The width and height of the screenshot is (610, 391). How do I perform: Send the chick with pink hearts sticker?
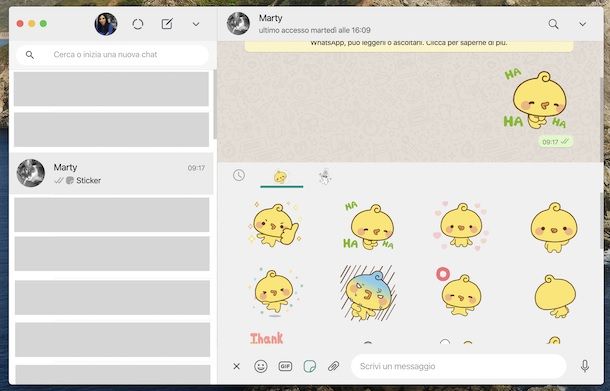click(461, 226)
